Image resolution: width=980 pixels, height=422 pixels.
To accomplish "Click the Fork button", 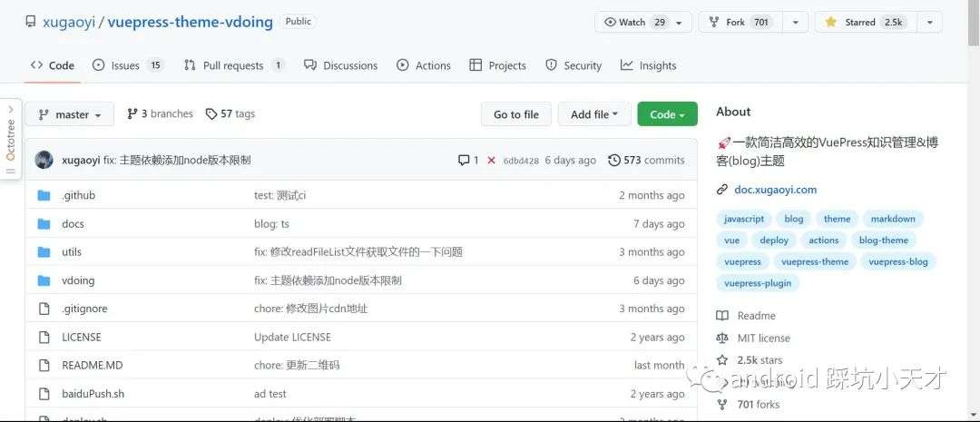I will point(740,22).
